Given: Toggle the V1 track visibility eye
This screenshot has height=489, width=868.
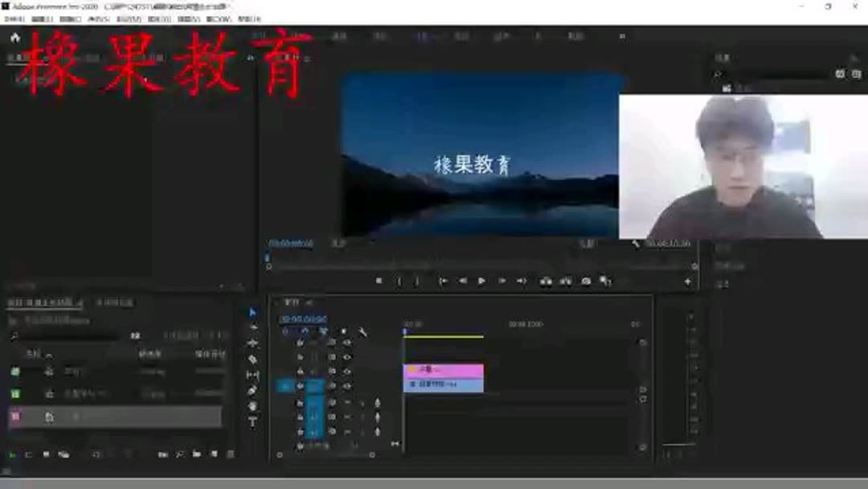Looking at the screenshot, I should [x=346, y=384].
